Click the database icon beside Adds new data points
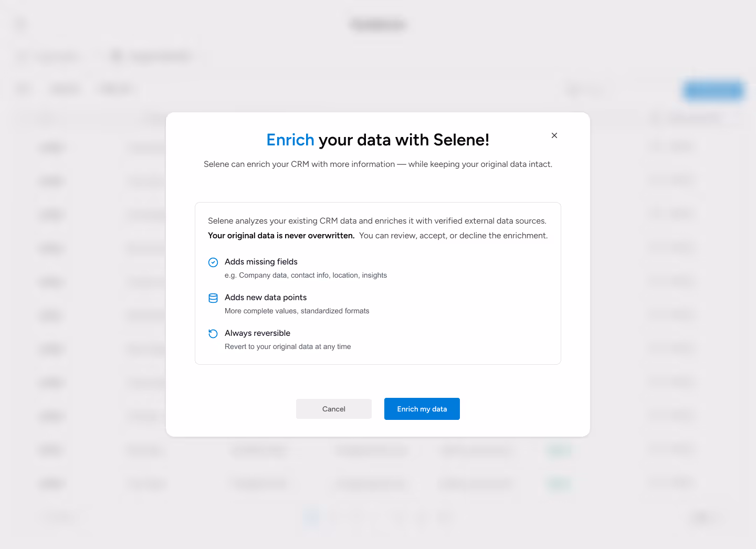 tap(213, 298)
